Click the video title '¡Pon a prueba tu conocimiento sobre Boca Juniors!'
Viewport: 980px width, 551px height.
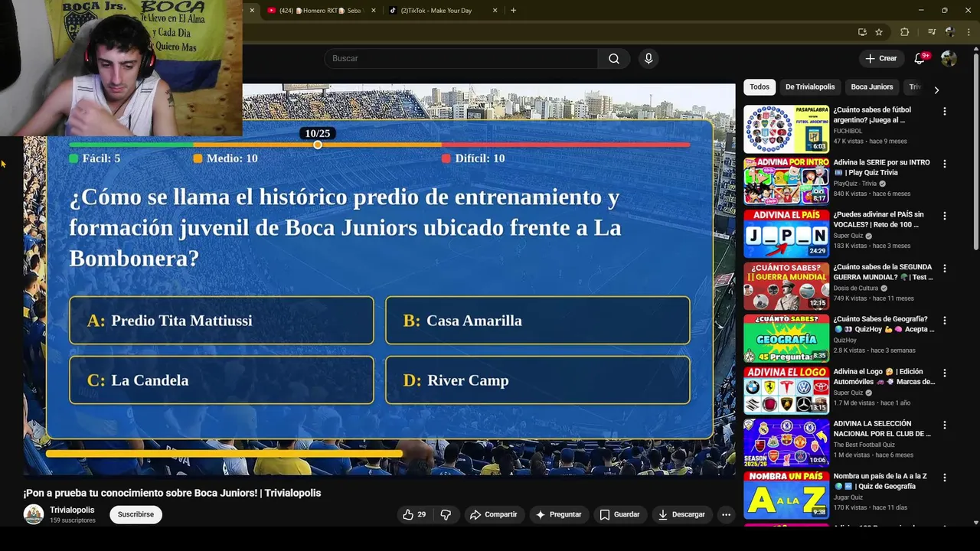[x=172, y=493]
